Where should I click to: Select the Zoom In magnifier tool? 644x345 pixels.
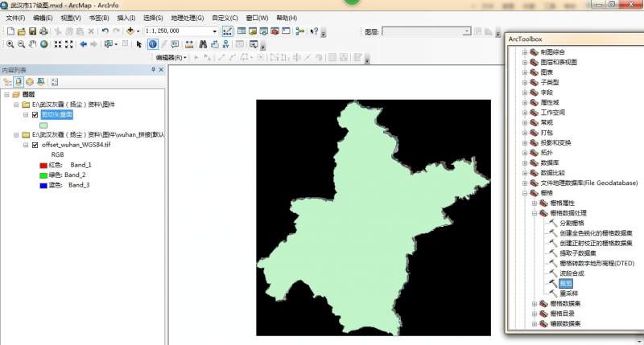(x=10, y=44)
